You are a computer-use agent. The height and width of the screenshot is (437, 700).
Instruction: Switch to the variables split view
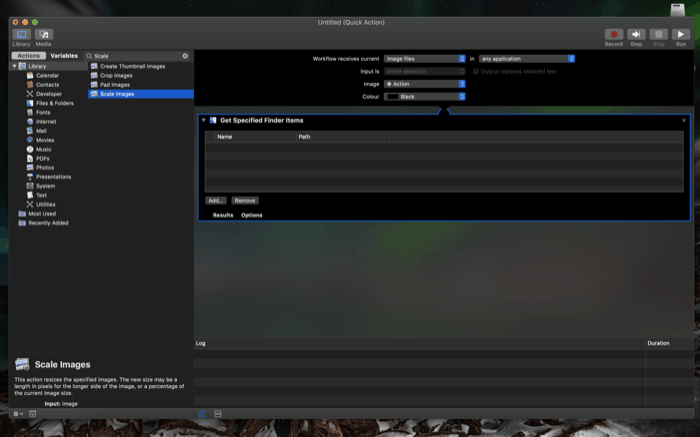click(x=218, y=414)
